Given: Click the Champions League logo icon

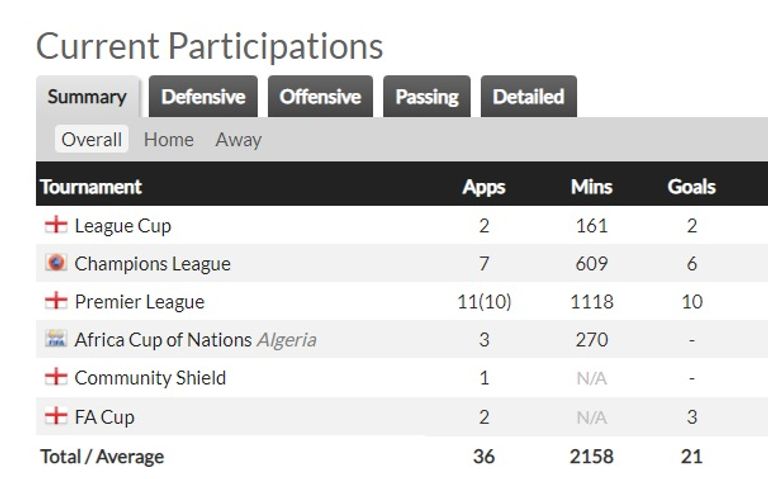Looking at the screenshot, I should click(56, 263).
